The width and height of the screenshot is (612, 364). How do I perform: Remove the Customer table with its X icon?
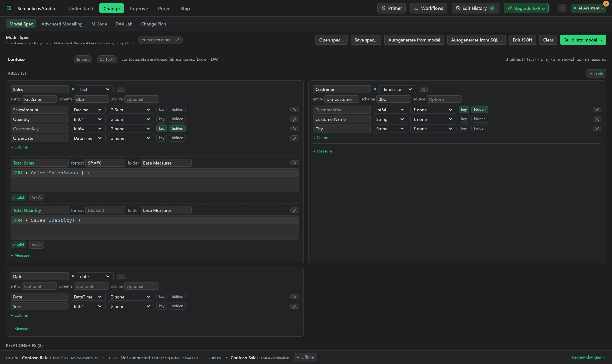tap(423, 89)
